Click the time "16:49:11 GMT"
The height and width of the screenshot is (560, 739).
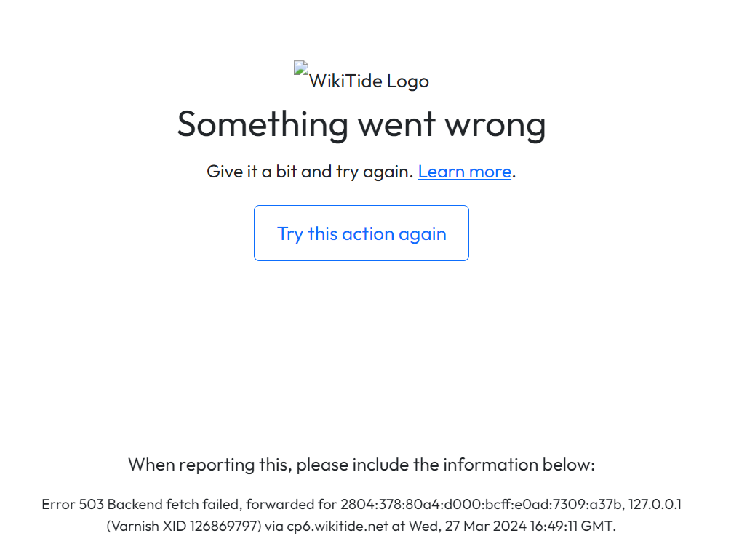(x=564, y=527)
